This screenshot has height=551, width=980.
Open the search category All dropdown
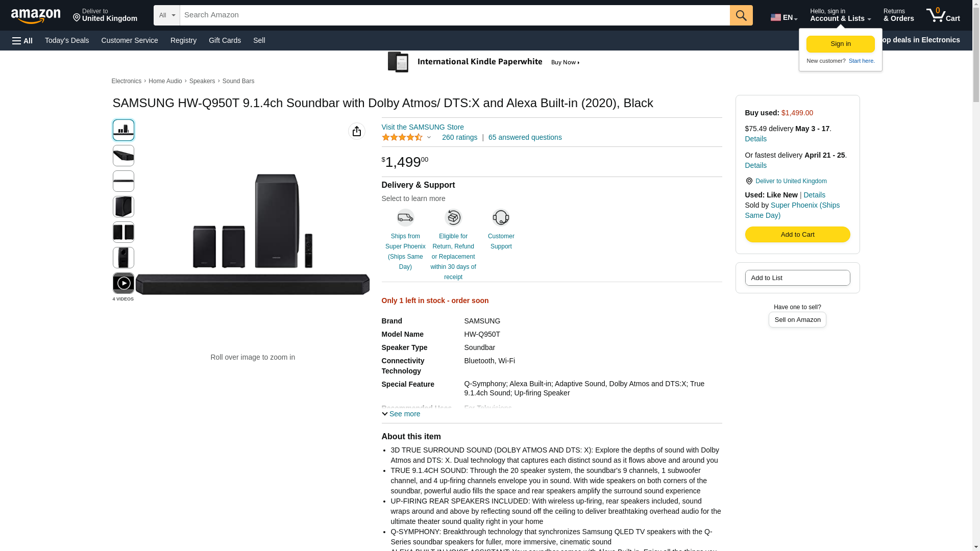tap(167, 15)
